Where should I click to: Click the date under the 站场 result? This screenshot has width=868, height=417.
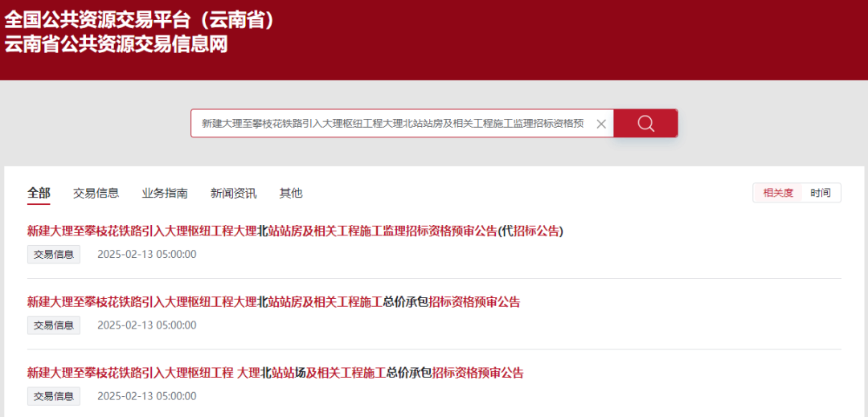point(147,396)
